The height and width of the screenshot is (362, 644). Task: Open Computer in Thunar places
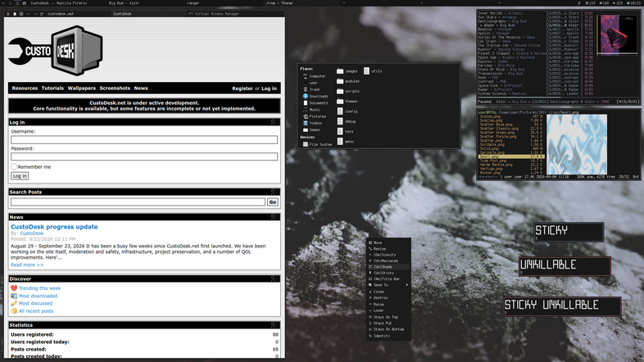pyautogui.click(x=314, y=76)
